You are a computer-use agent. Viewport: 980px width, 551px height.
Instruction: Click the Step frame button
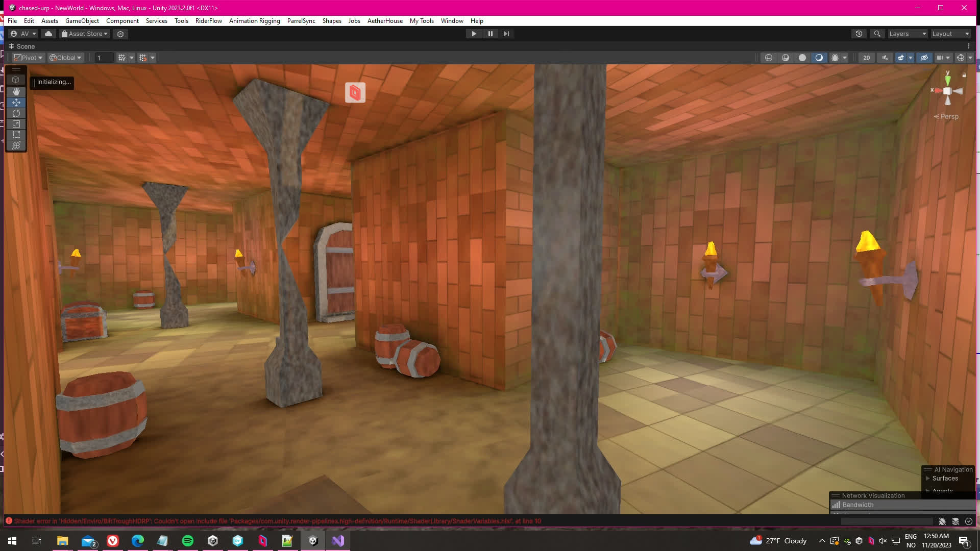tap(506, 34)
